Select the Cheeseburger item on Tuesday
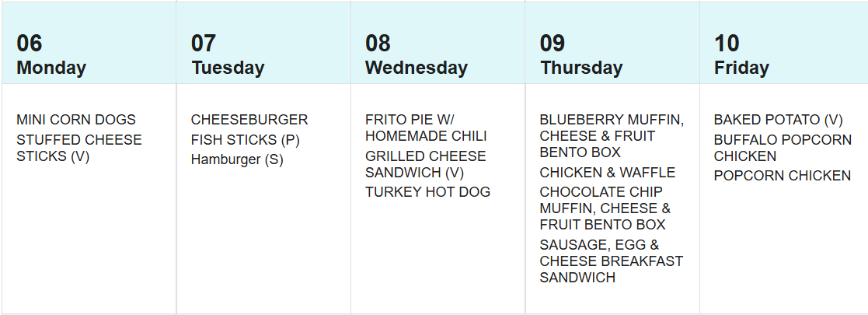The width and height of the screenshot is (868, 315). 249,120
